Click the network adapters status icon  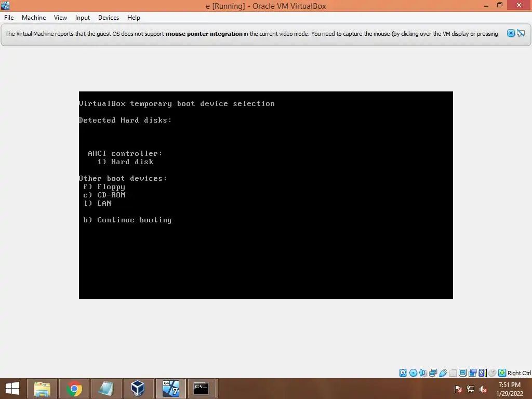coord(433,373)
